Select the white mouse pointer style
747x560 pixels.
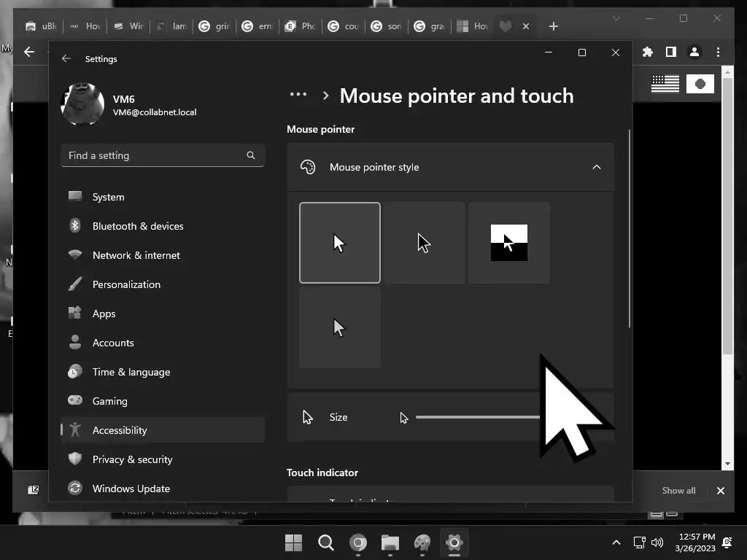340,243
